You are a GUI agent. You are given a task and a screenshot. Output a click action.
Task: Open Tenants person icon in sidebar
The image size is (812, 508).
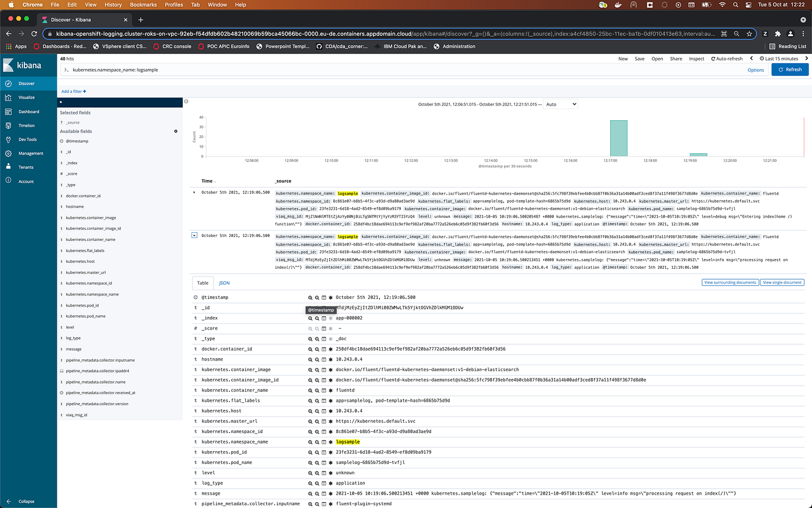[8, 167]
